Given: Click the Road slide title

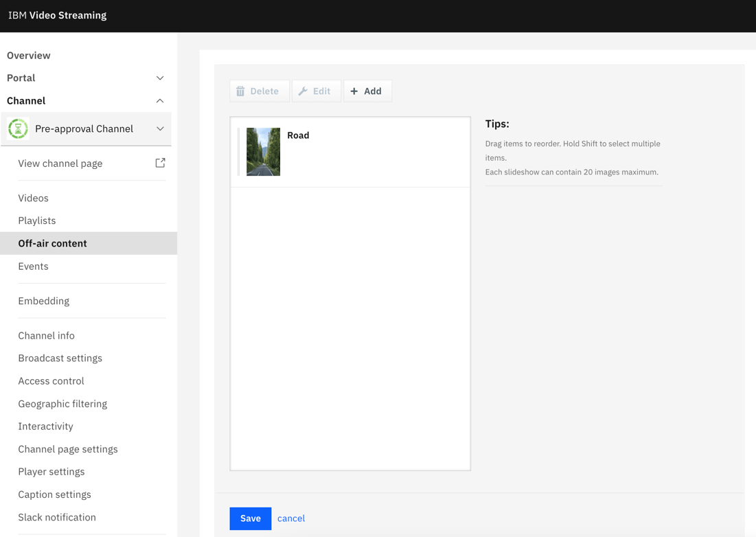Looking at the screenshot, I should click(x=298, y=135).
